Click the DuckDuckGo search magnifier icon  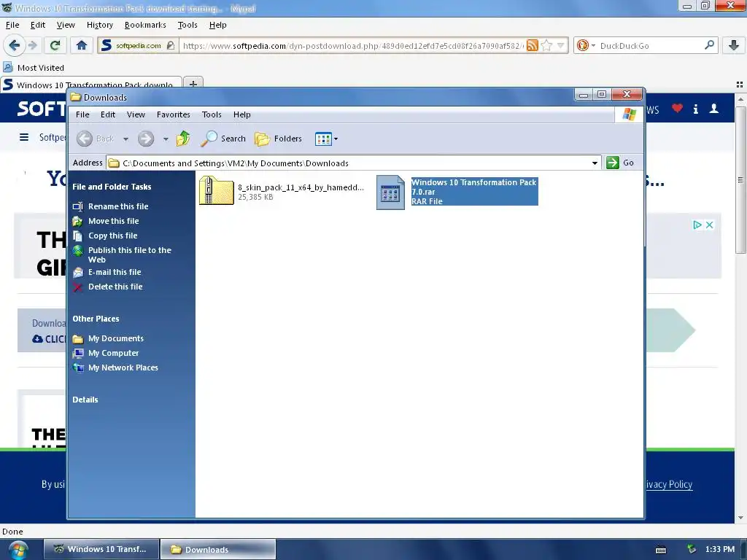(x=709, y=45)
